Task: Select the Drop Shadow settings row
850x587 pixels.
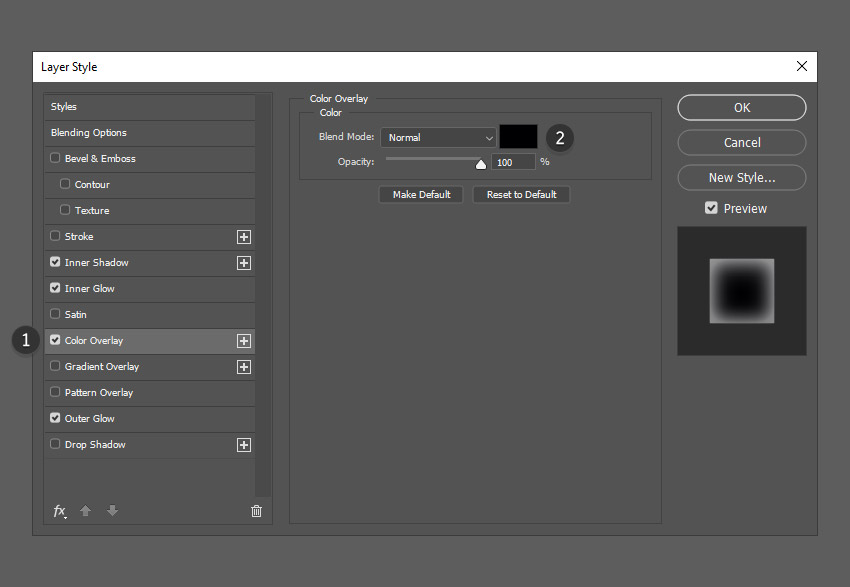Action: click(x=150, y=445)
